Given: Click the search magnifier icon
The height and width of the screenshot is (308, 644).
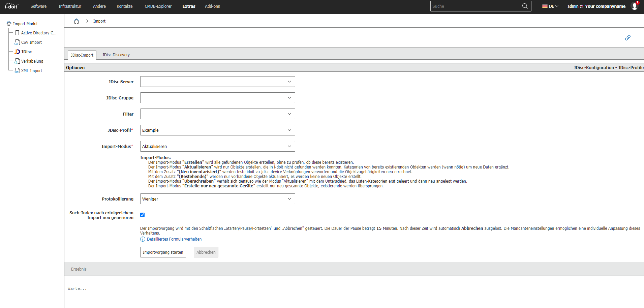Looking at the screenshot, I should (525, 6).
